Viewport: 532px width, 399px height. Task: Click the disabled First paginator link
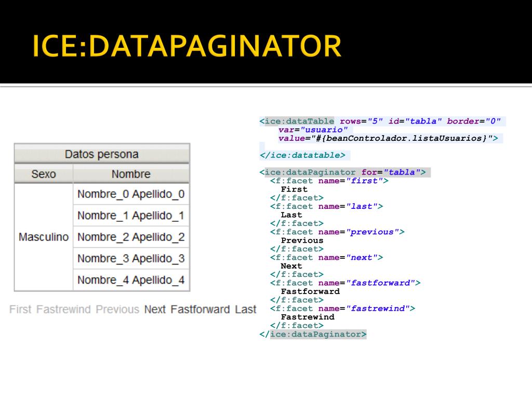pos(20,310)
